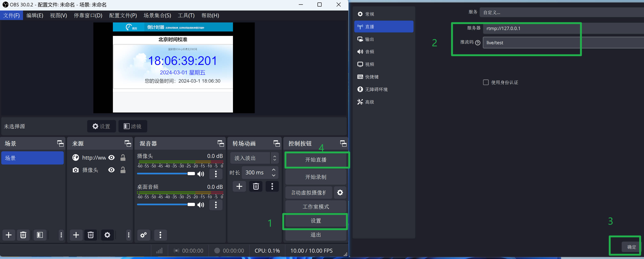This screenshot has width=644, height=259.
Task: Pop out the 混音器 dock panel
Action: pos(220,143)
